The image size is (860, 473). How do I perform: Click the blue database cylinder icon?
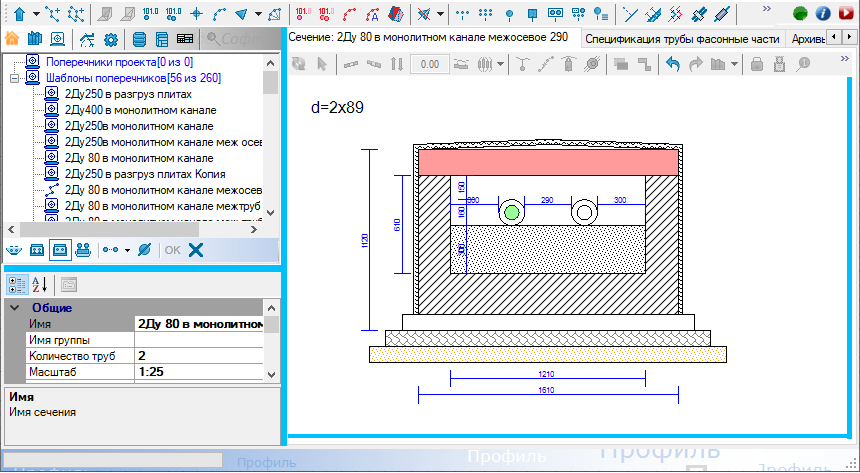[x=139, y=39]
